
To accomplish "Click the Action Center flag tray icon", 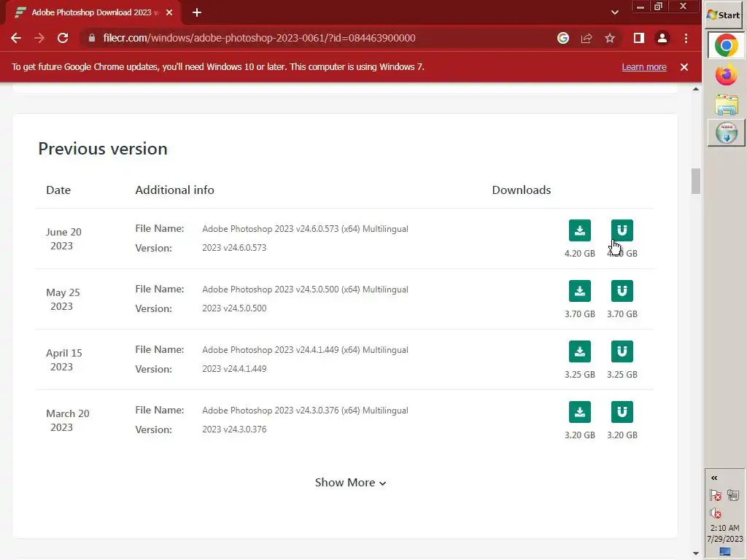I will (715, 496).
